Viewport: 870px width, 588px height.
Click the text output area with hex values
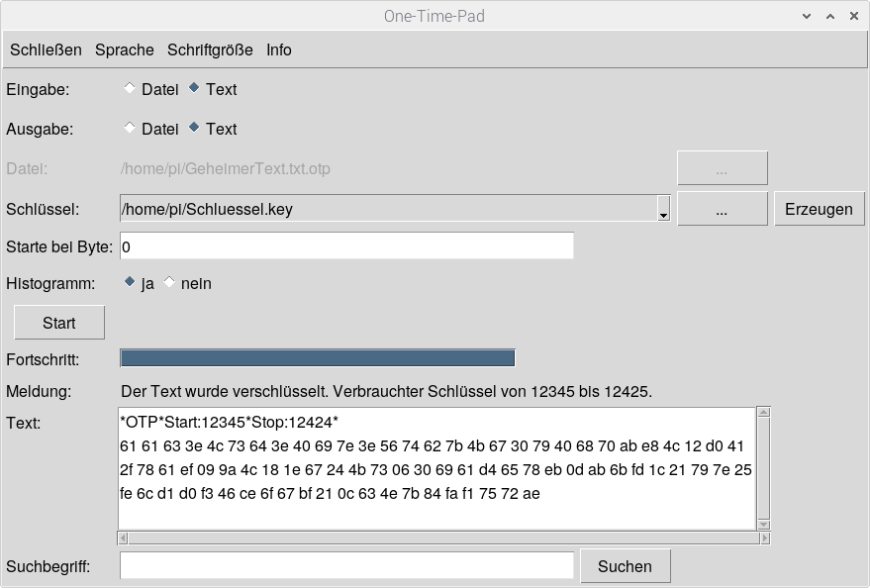pos(435,468)
